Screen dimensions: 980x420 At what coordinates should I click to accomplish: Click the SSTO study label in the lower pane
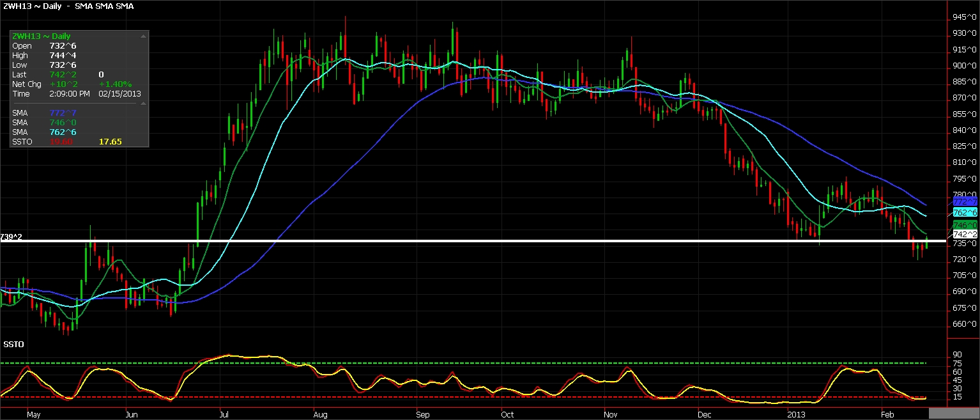pos(13,345)
